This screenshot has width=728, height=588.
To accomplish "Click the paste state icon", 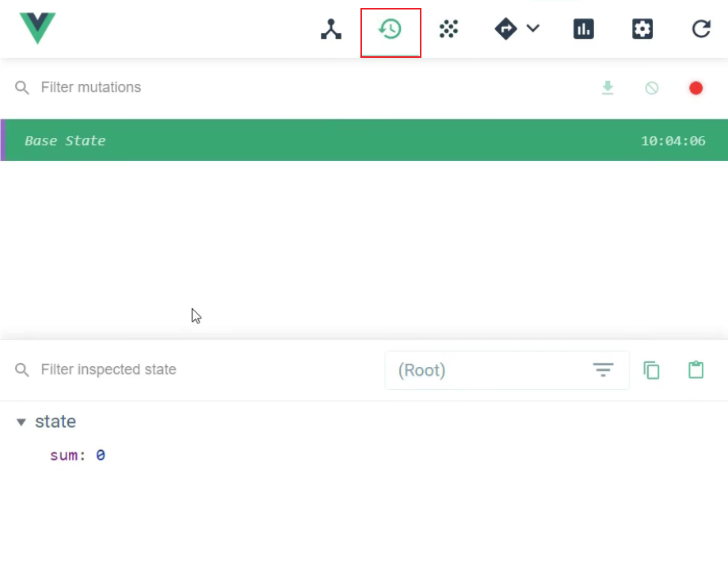I will [696, 369].
